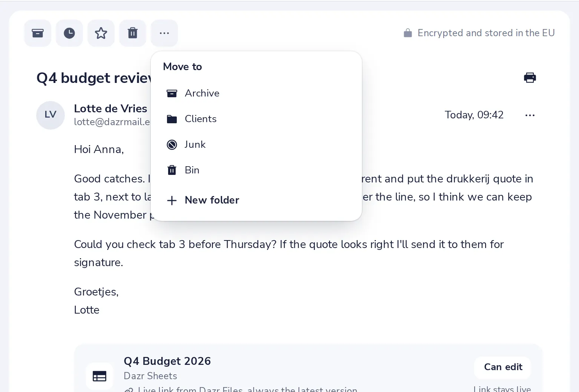Click the Encrypted and stored in the EU text
The width and height of the screenshot is (579, 392).
486,33
